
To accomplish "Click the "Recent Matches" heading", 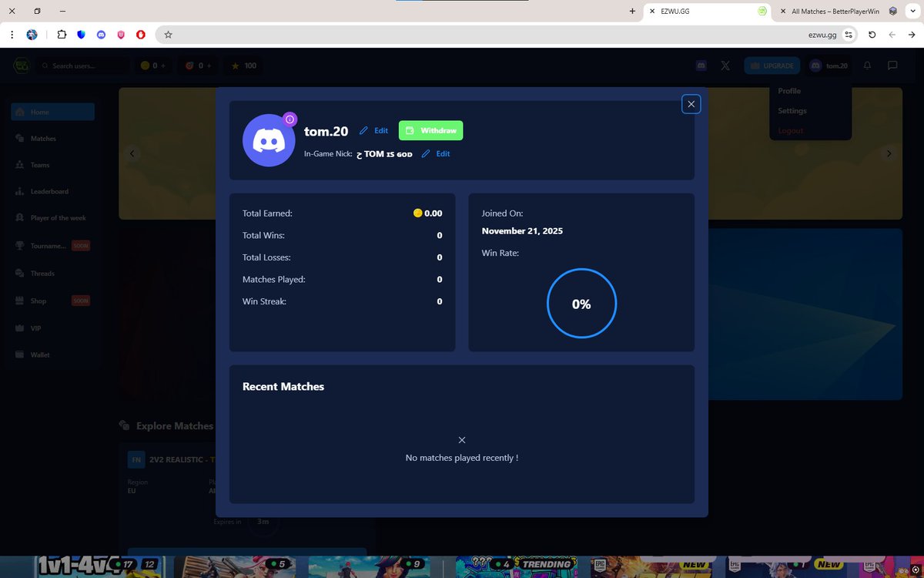I will coord(283,387).
